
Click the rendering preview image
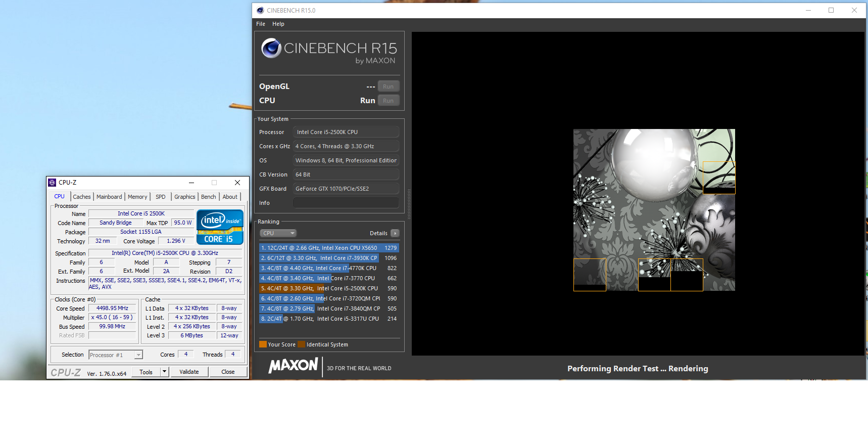pyautogui.click(x=654, y=210)
